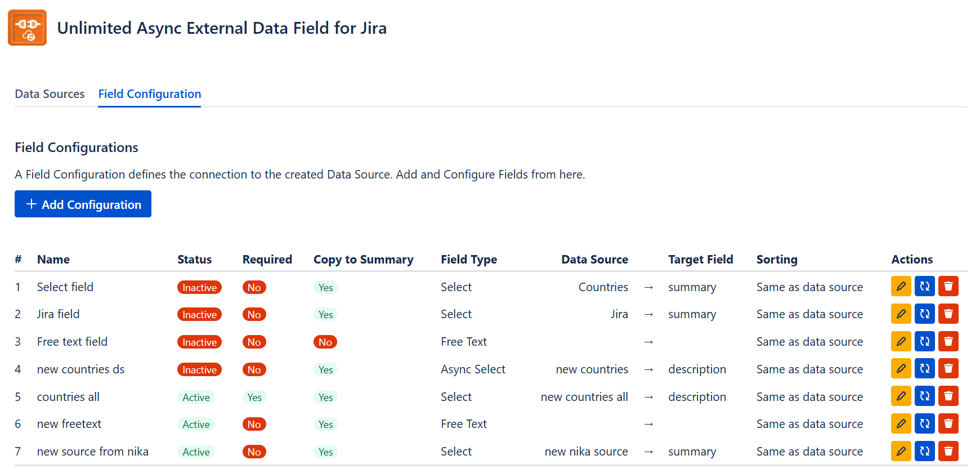Image resolution: width=980 pixels, height=473 pixels.
Task: Click the Actions column header
Action: click(x=912, y=260)
